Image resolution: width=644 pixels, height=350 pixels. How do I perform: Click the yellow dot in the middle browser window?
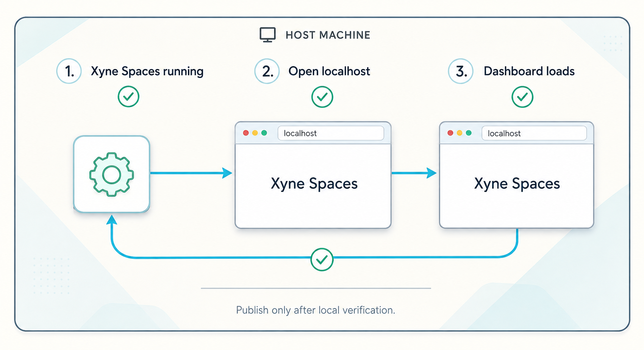pyautogui.click(x=255, y=133)
